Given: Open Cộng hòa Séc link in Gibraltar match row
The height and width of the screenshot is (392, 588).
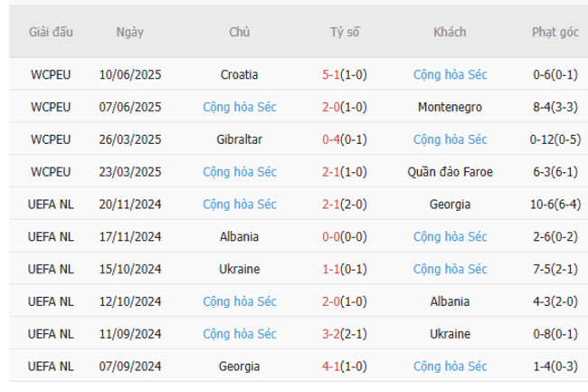Looking at the screenshot, I should 450,139.
